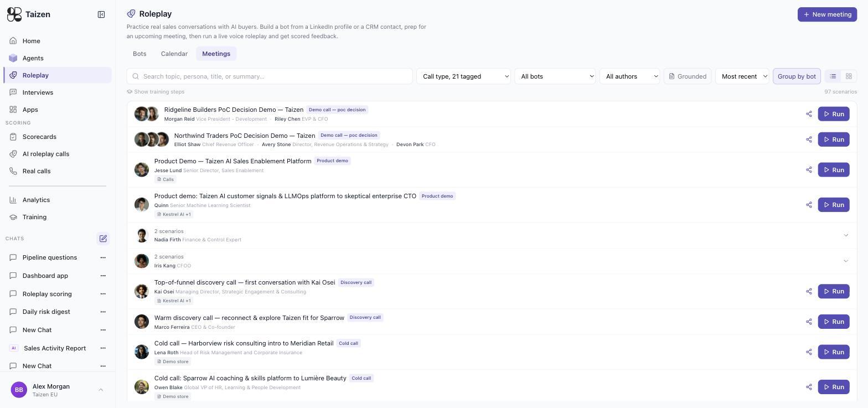
Task: Open the Daily risk digest chat
Action: (x=46, y=312)
